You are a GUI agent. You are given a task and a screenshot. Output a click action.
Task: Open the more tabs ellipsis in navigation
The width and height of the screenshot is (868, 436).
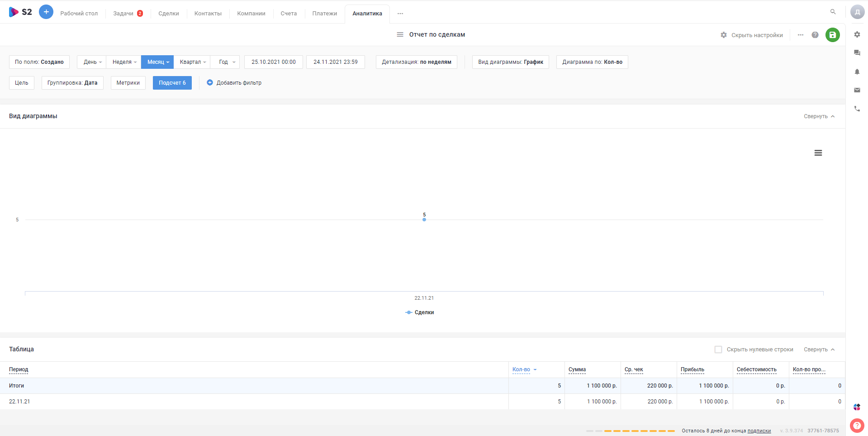400,14
